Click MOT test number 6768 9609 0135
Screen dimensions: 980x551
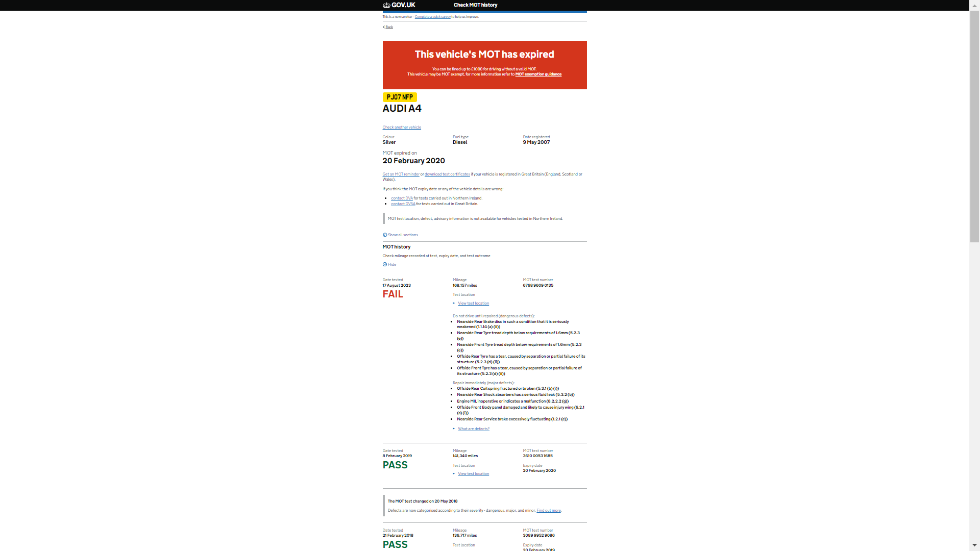point(538,286)
